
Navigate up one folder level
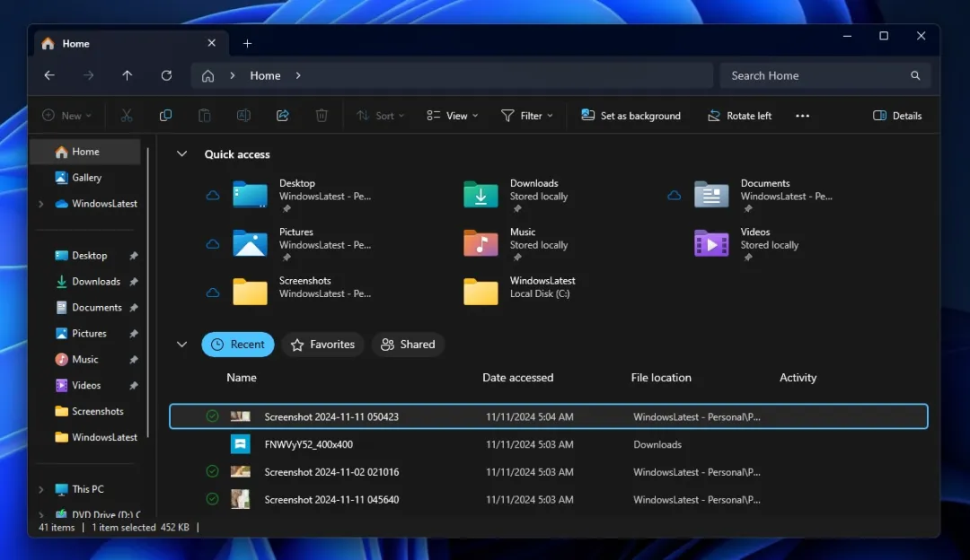[127, 75]
